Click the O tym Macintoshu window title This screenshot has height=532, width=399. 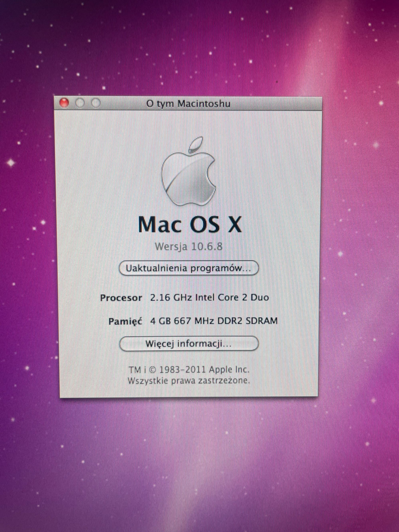coord(188,104)
